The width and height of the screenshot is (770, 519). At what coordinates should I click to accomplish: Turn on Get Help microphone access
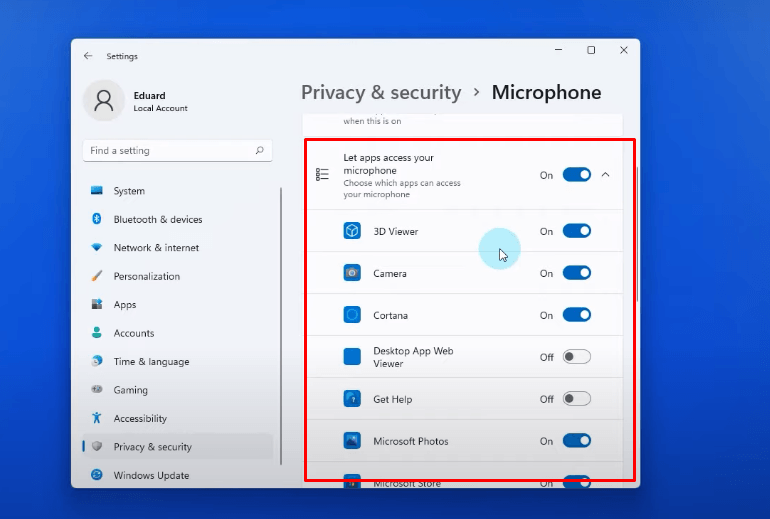click(577, 399)
